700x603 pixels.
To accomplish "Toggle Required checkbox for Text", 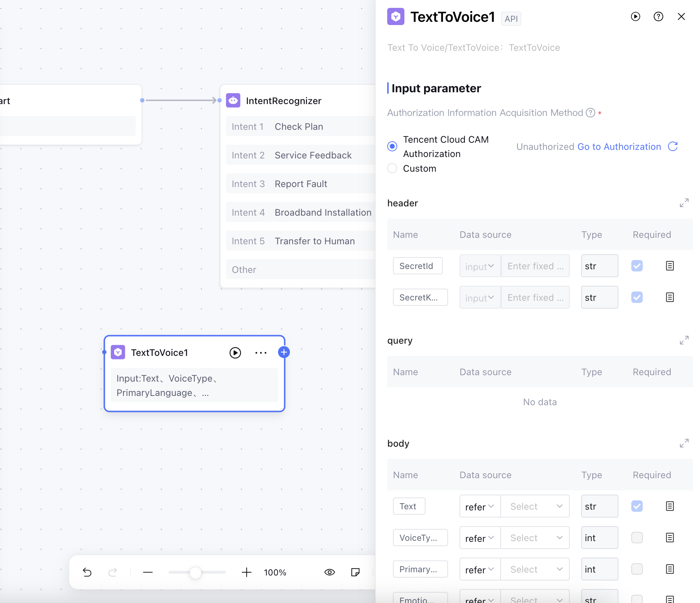I will (x=637, y=506).
